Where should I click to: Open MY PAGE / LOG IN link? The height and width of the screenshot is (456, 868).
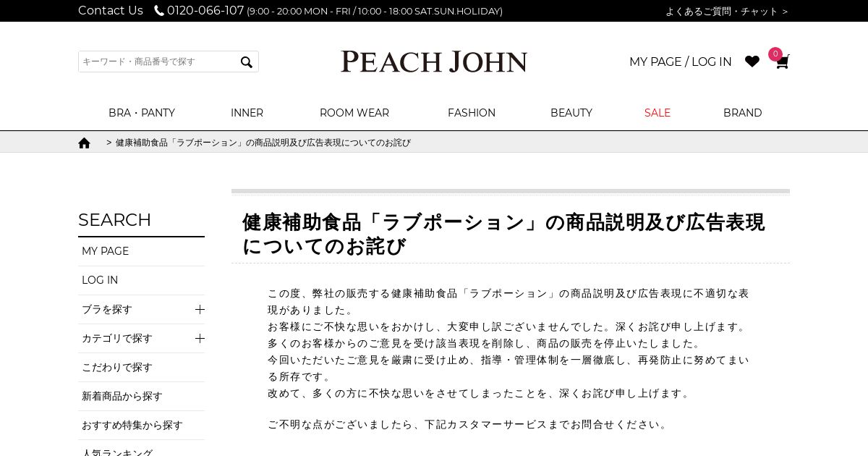click(x=680, y=62)
